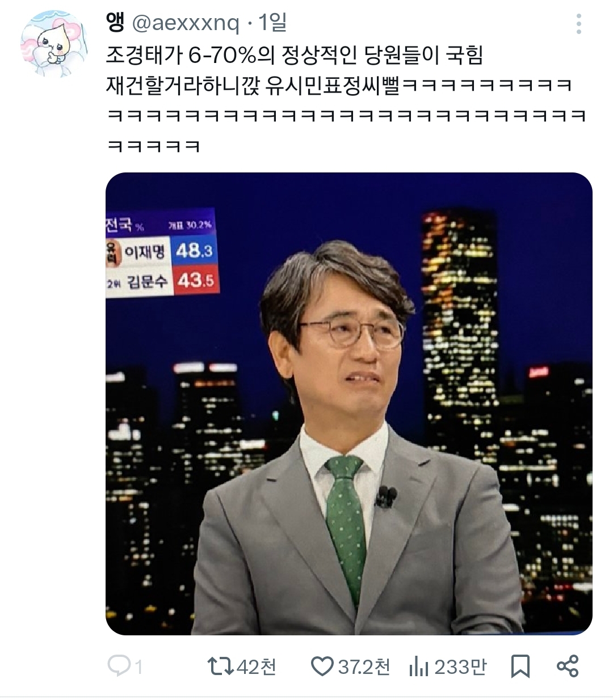613x700 pixels.
Task: Click the display name 앵
Action: (115, 23)
